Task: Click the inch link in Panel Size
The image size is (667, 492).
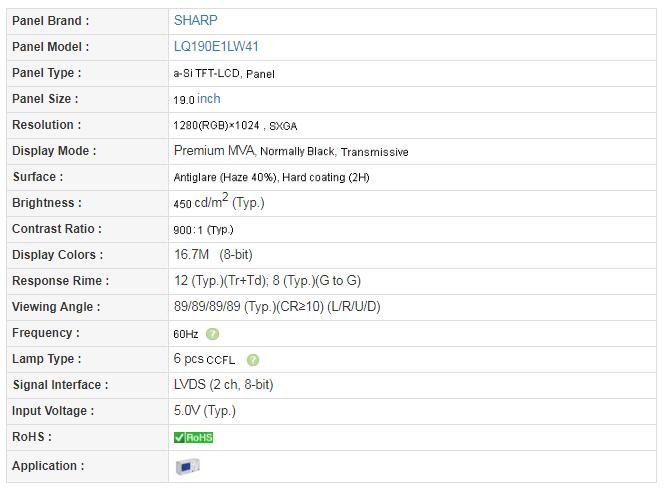Action: click(208, 99)
